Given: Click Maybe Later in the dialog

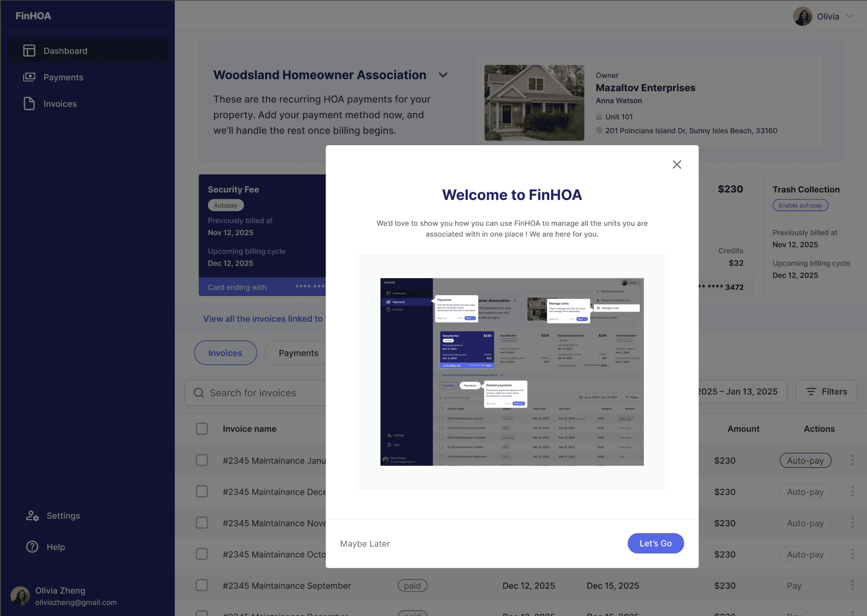Looking at the screenshot, I should click(x=365, y=544).
